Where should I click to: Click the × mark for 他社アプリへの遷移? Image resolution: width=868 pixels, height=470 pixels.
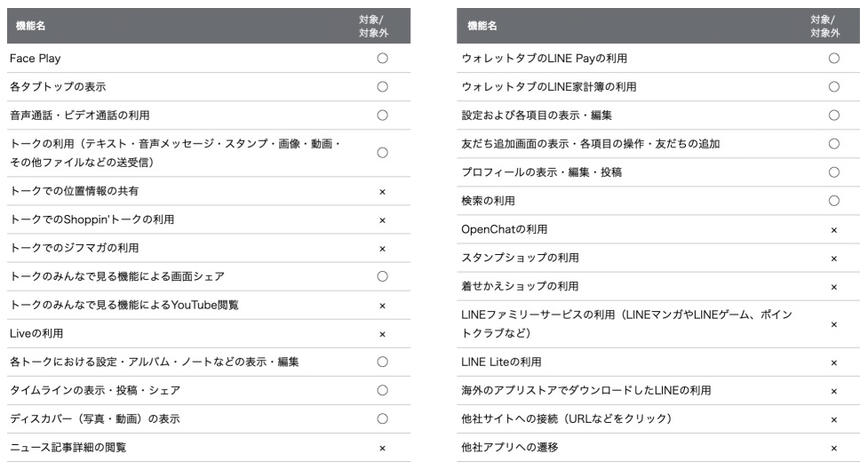[833, 448]
